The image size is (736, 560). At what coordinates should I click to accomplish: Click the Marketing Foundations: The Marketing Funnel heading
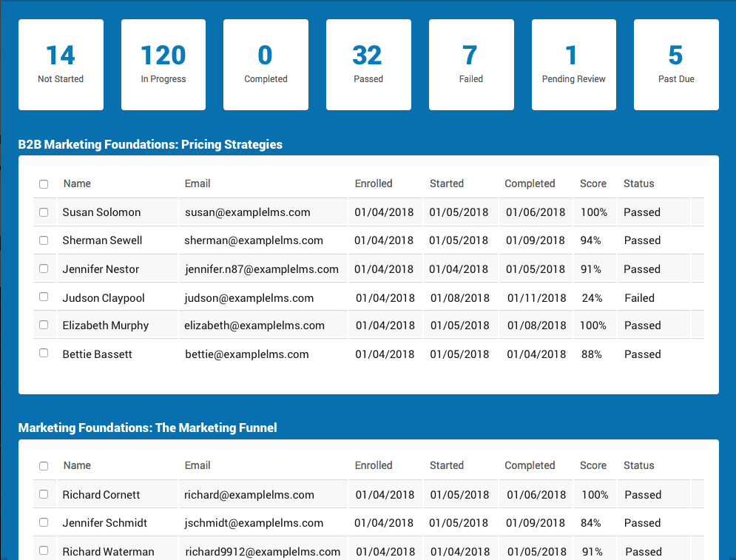coord(147,428)
